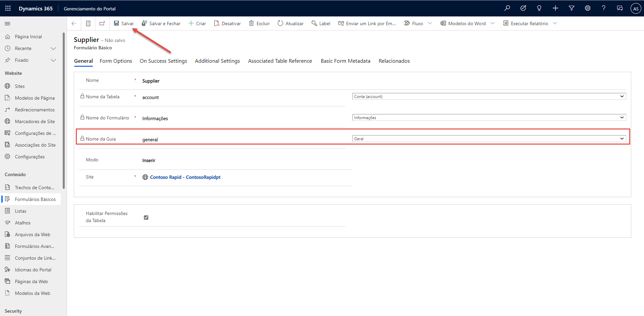Image resolution: width=644 pixels, height=316 pixels.
Task: Open Configurações in the sidebar
Action: [31, 157]
